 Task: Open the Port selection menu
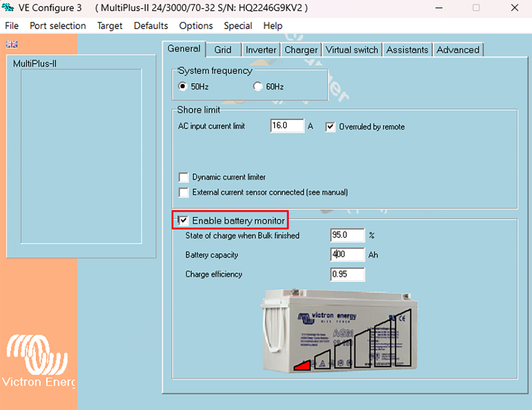pyautogui.click(x=58, y=26)
